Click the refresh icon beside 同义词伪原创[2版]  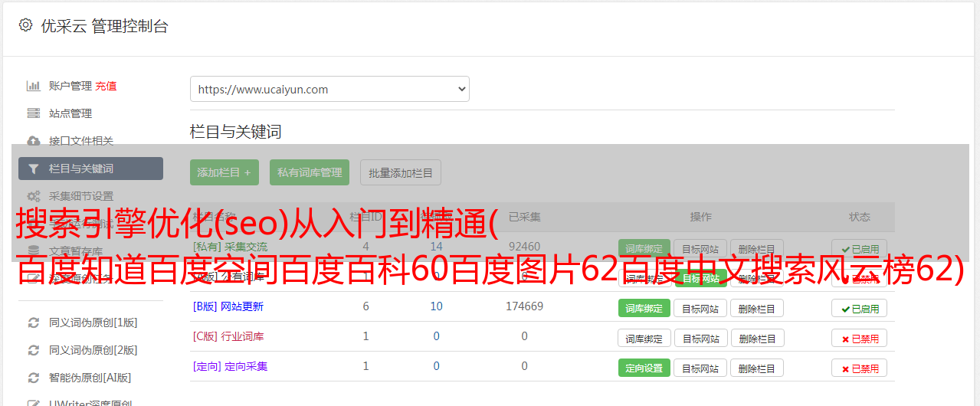click(x=33, y=350)
